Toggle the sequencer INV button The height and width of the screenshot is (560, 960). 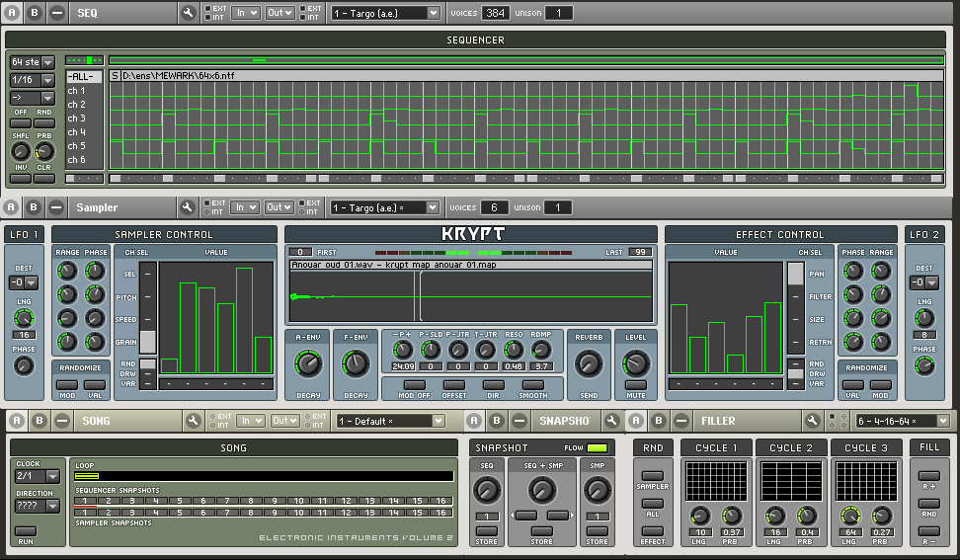click(x=20, y=178)
